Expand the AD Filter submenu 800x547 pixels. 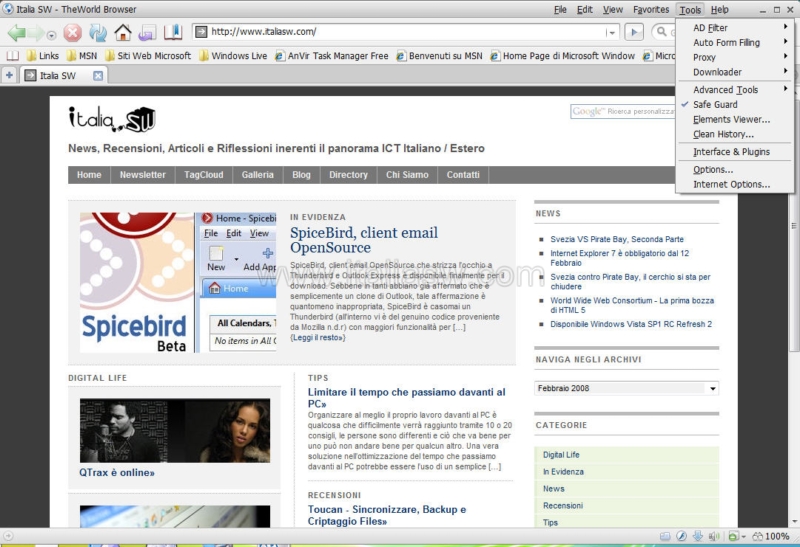pyautogui.click(x=735, y=28)
